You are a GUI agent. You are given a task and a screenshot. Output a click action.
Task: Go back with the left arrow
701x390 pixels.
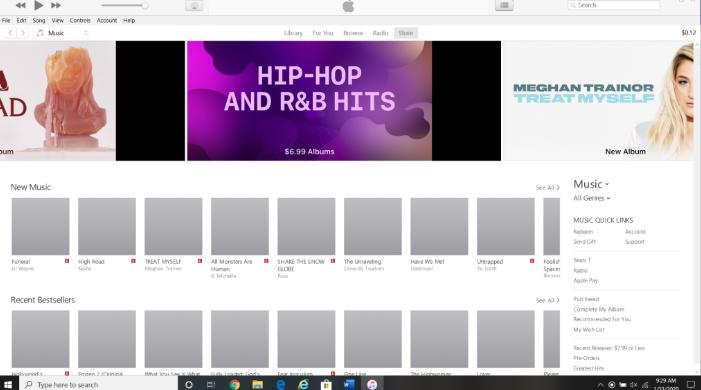click(x=10, y=33)
